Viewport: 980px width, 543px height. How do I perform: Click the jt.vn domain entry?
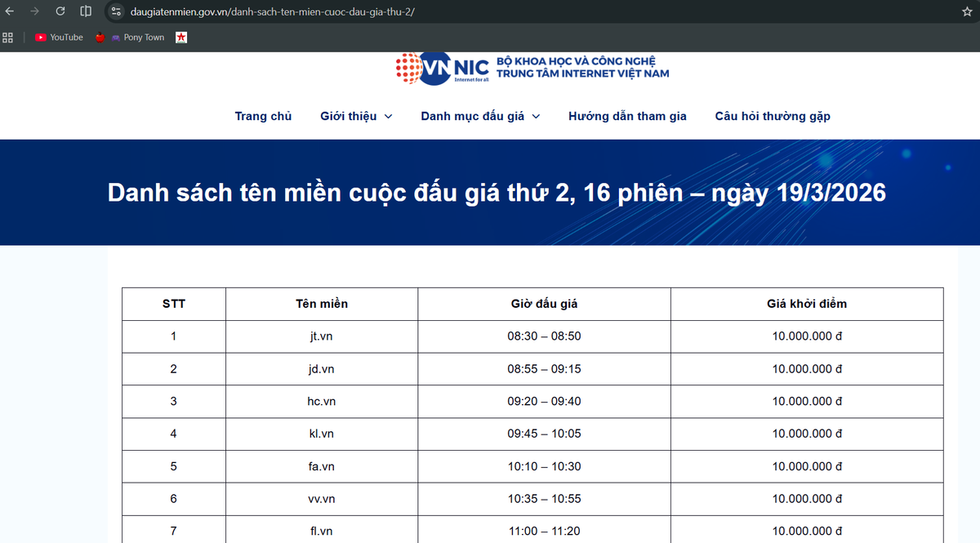322,336
